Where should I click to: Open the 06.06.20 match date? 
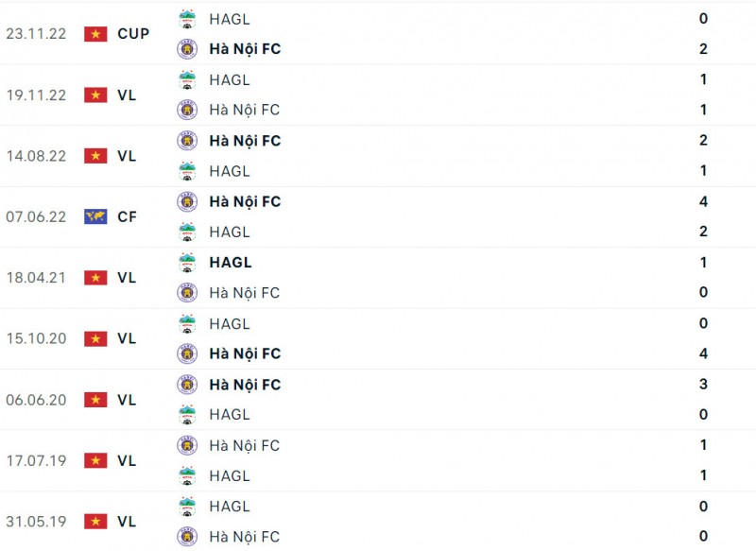click(x=36, y=400)
